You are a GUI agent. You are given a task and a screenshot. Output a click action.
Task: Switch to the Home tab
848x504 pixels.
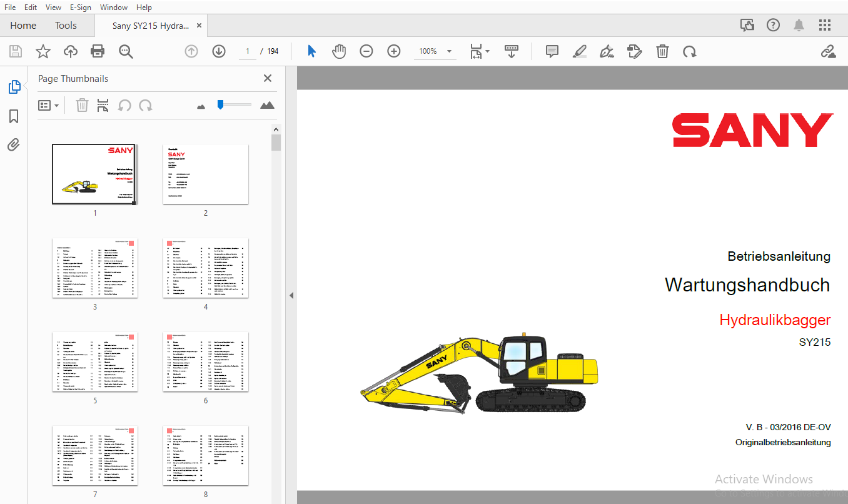coord(23,26)
